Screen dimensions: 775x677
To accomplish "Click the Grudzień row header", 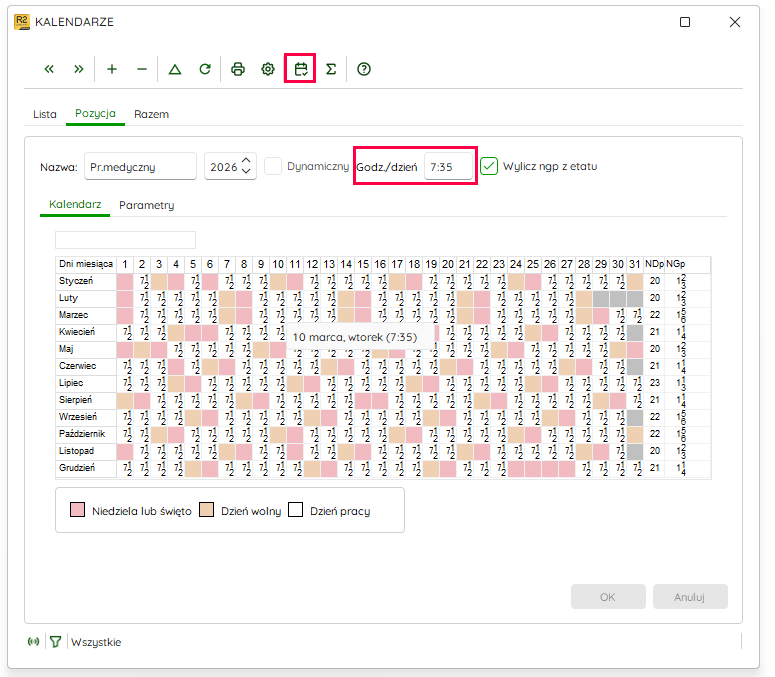I will click(86, 468).
